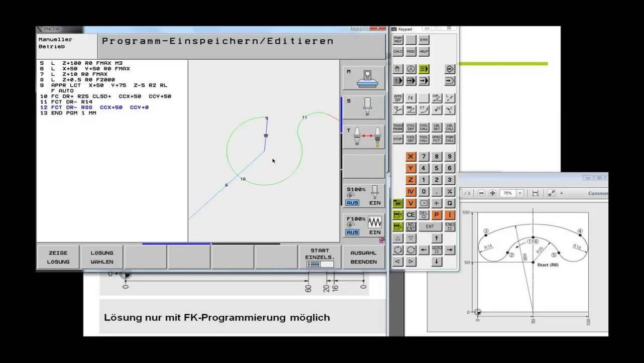644x363 pixels.
Task: Click the CHF chamfer key
Action: coord(437,98)
